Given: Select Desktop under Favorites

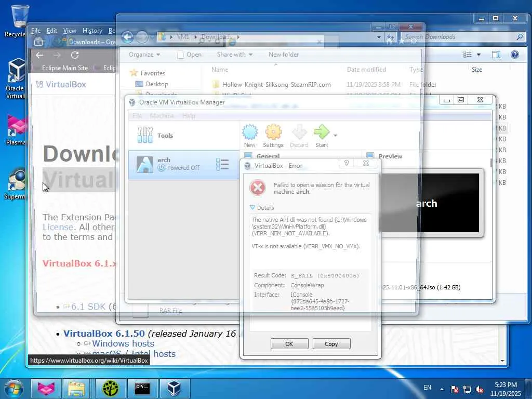Looking at the screenshot, I should pyautogui.click(x=157, y=84).
